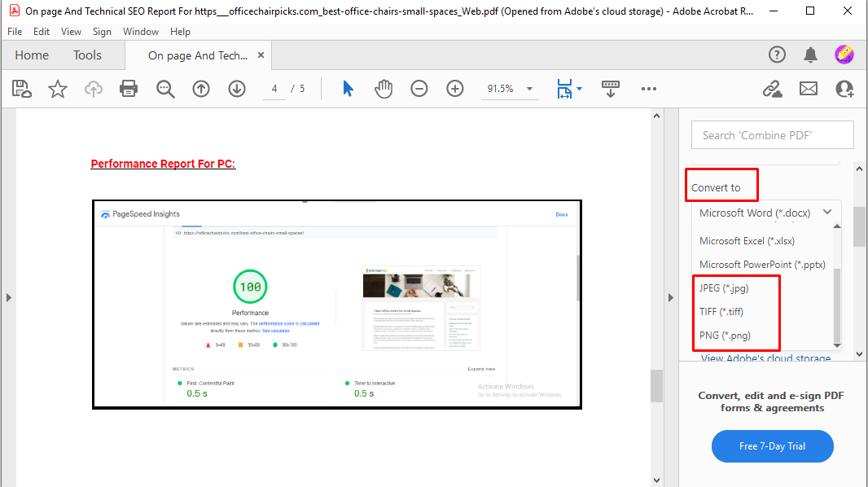
Task: Open the Print dialog icon
Action: [x=129, y=88]
